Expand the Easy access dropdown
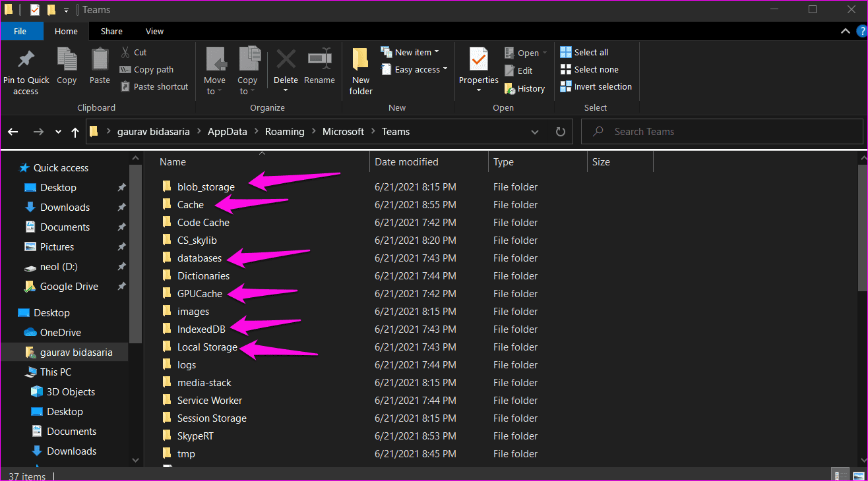The image size is (868, 481). point(414,69)
